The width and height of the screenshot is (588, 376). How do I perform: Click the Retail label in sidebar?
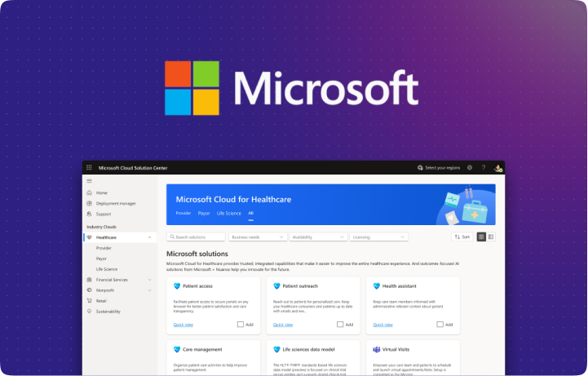pyautogui.click(x=101, y=301)
